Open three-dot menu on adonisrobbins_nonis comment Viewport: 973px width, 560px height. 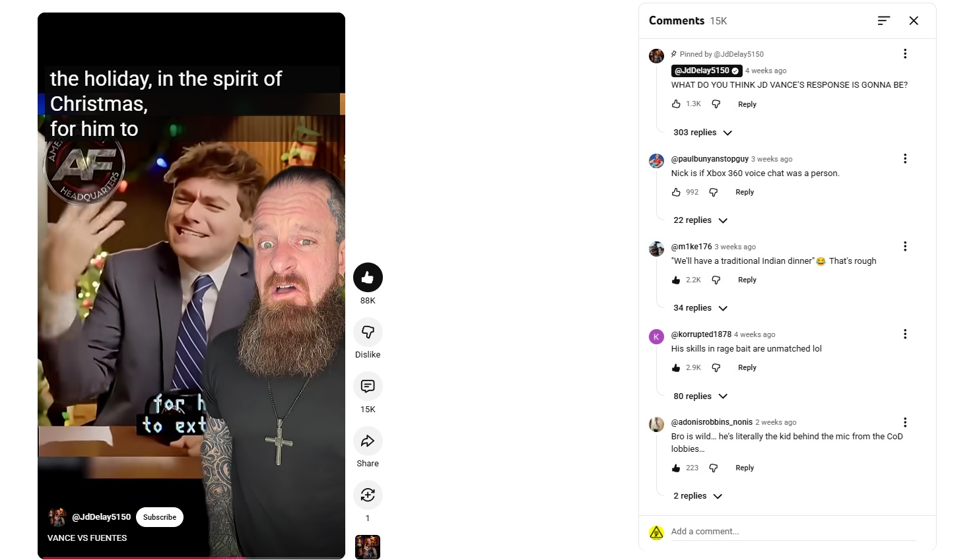tap(905, 422)
